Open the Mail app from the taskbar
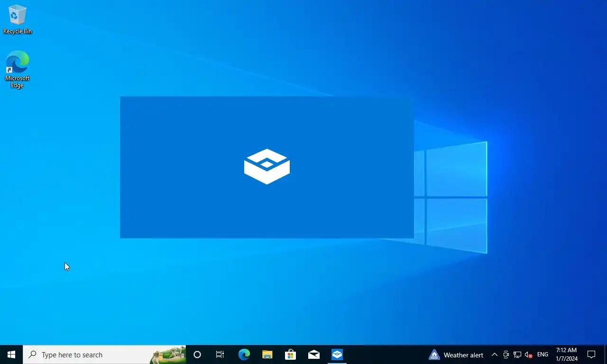607x364 pixels. tap(313, 355)
